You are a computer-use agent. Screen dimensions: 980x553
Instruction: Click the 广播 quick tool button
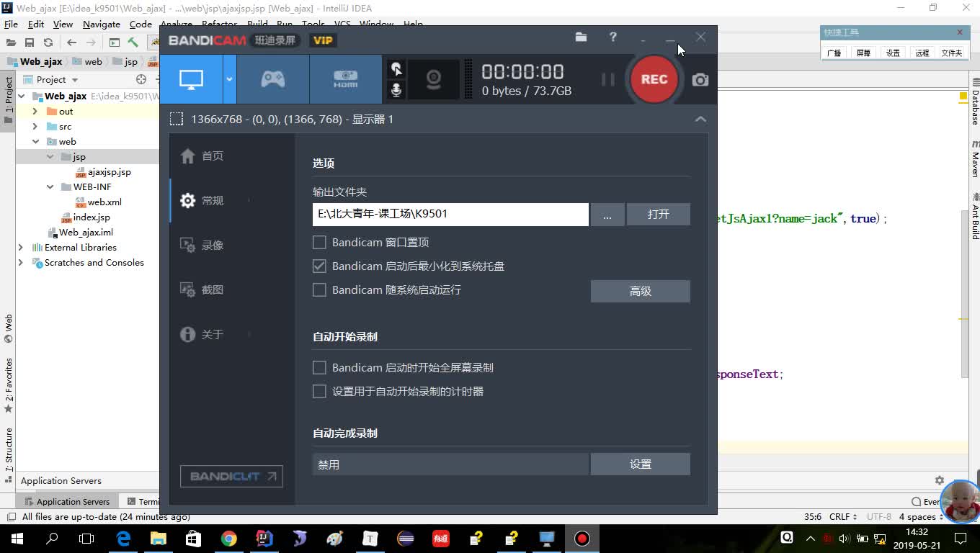[x=834, y=53]
